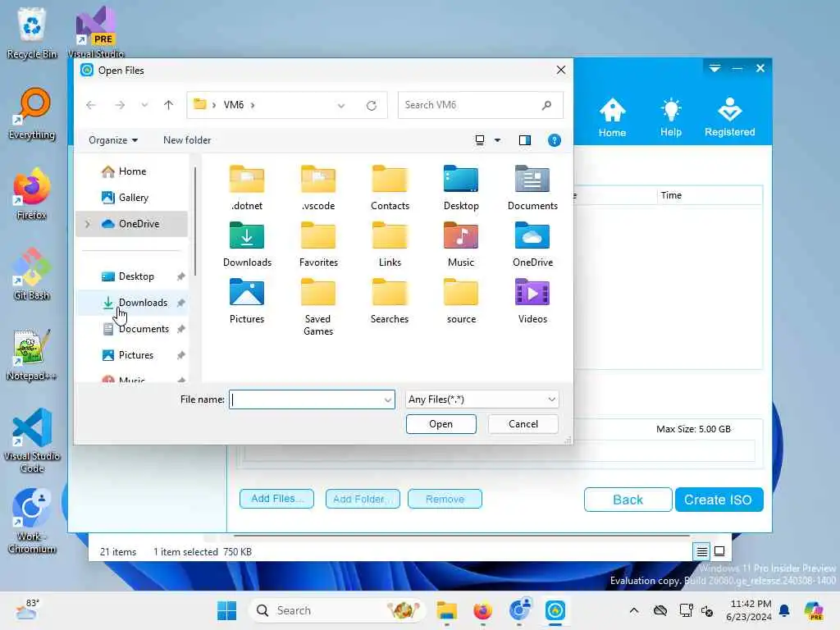Image resolution: width=840 pixels, height=630 pixels.
Task: Click the Back button in ISO app
Action: coord(628,500)
